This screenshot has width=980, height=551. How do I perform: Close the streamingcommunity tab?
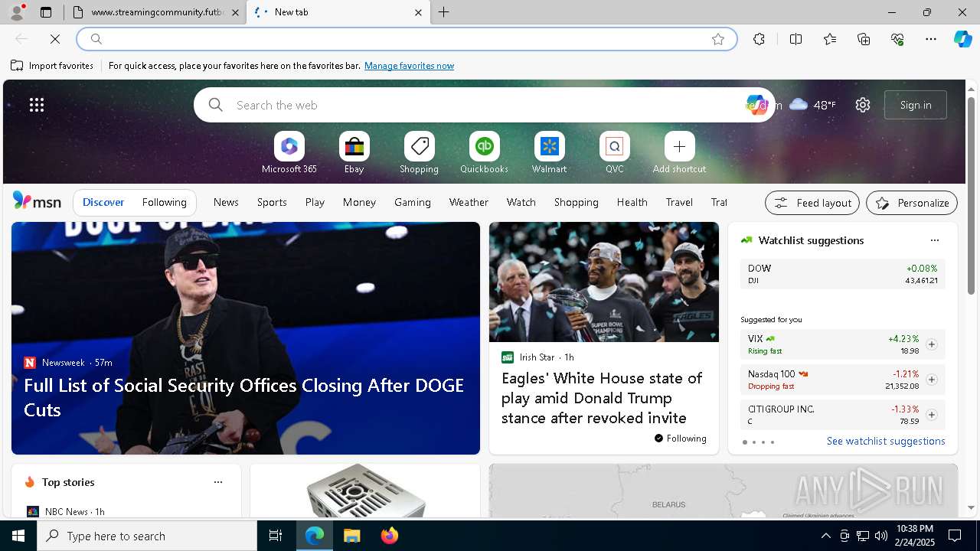pyautogui.click(x=235, y=12)
